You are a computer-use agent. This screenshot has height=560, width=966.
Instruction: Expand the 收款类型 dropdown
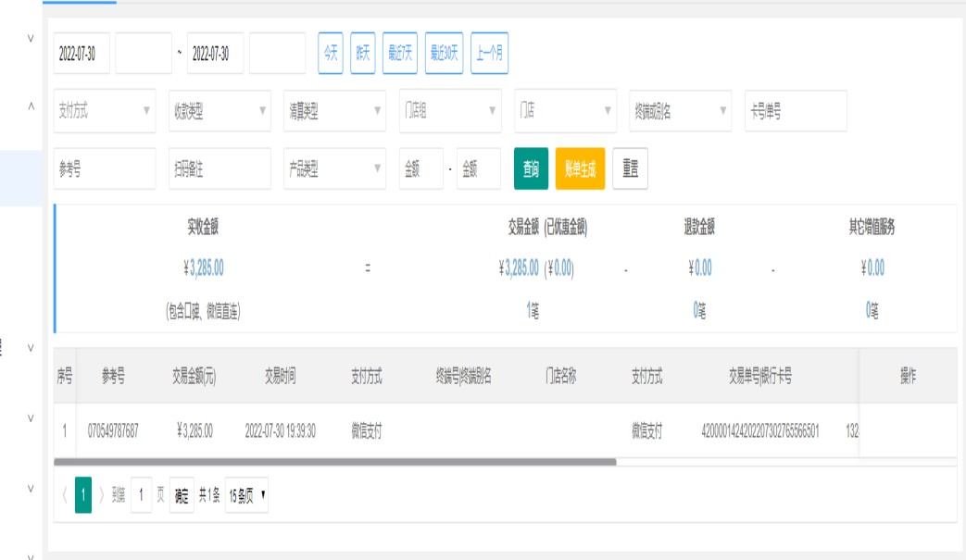click(220, 111)
